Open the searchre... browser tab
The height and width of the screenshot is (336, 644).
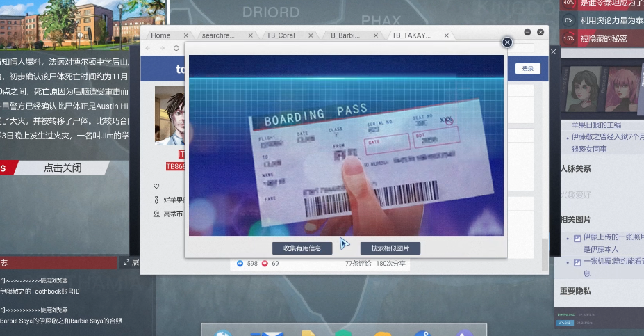218,35
